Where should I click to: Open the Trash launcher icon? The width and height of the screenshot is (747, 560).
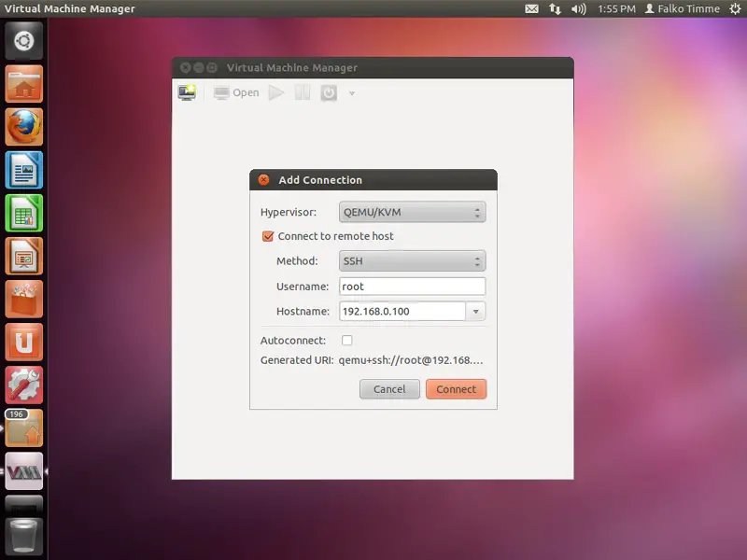(x=24, y=537)
